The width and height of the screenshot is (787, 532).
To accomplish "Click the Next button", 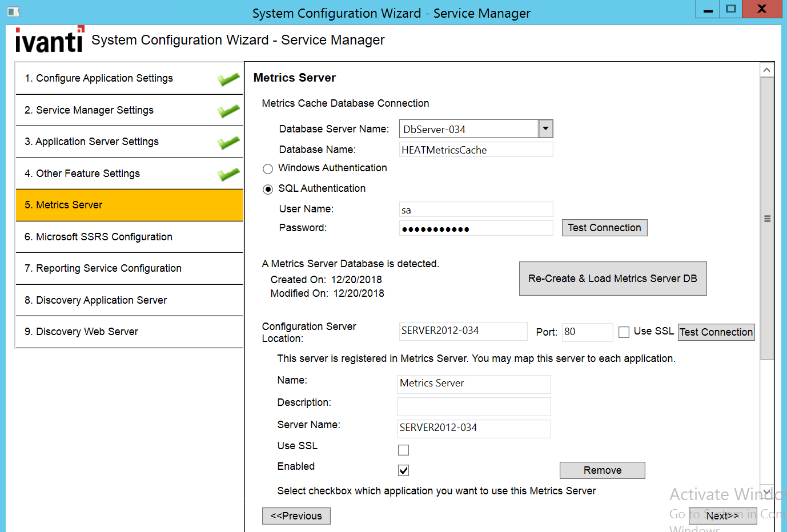I will pos(723,515).
